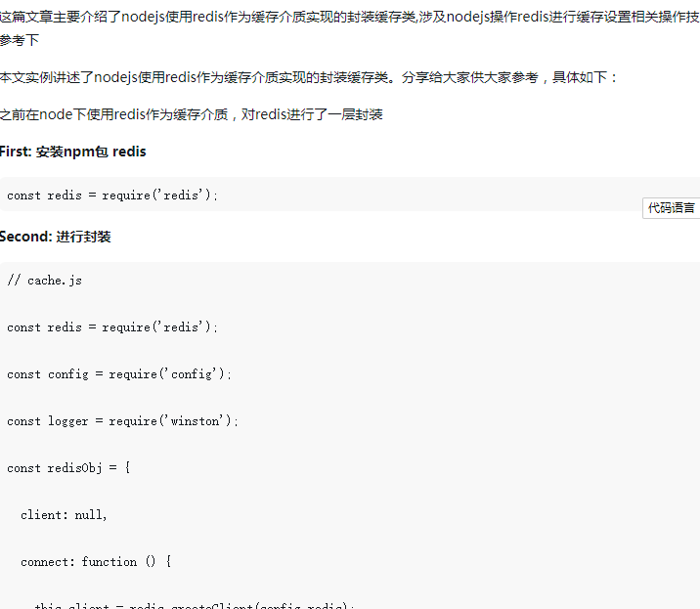Click the redis require line below cache.js comment

point(112,327)
